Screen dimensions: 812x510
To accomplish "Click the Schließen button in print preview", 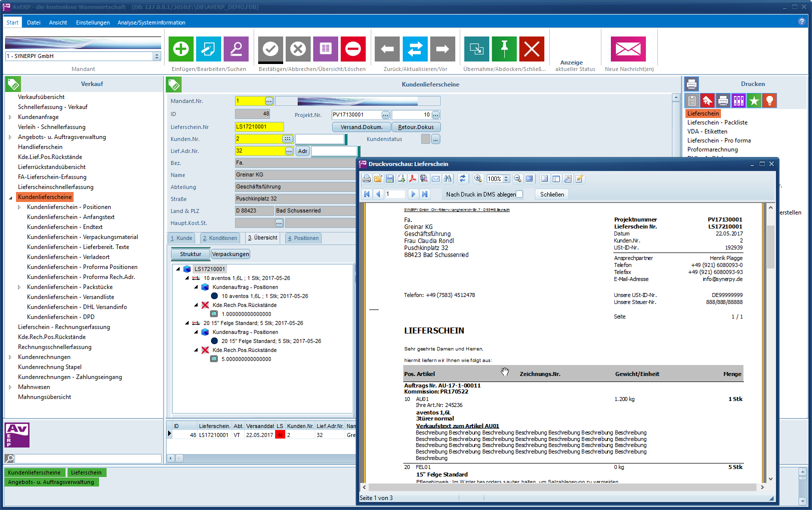I will point(552,194).
